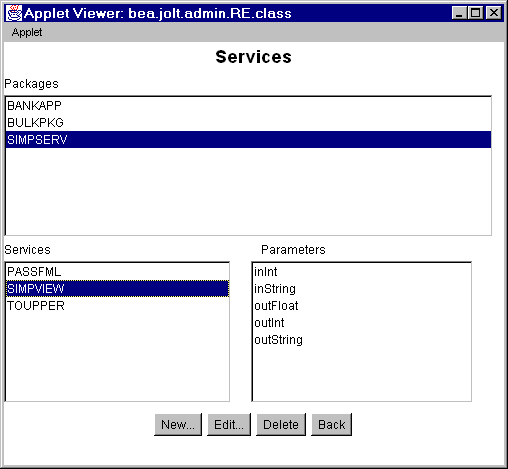Viewport: 508px width, 469px height.
Task: Click the Back button
Action: (x=332, y=424)
